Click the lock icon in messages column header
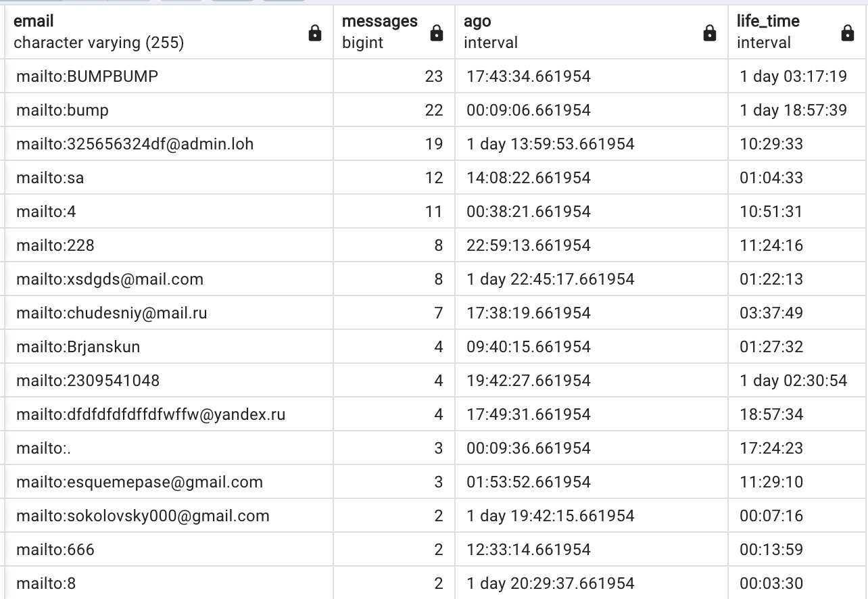 [x=437, y=33]
